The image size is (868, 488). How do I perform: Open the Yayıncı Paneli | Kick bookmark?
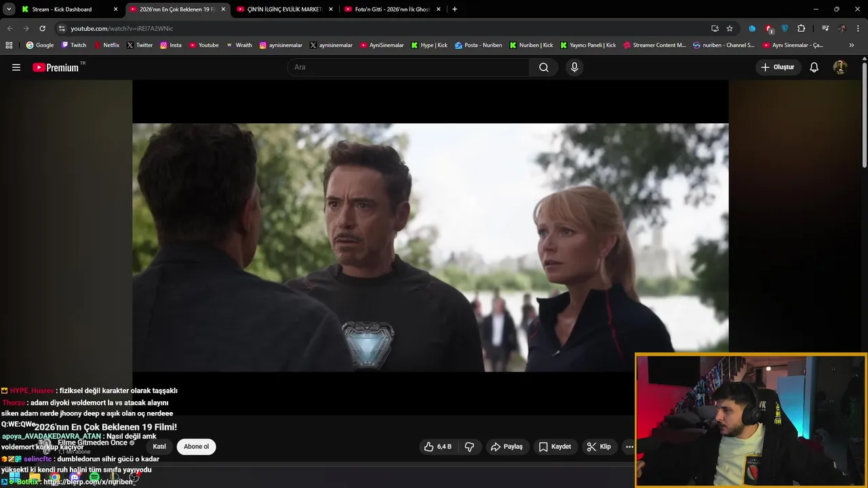point(588,45)
